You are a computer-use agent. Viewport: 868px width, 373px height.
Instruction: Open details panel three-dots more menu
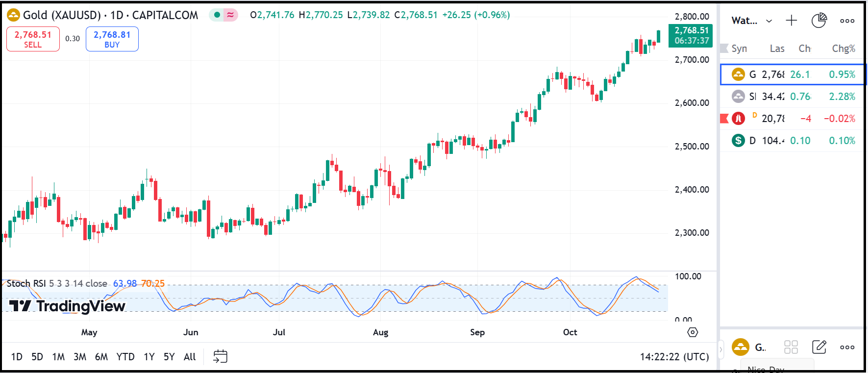(x=847, y=347)
